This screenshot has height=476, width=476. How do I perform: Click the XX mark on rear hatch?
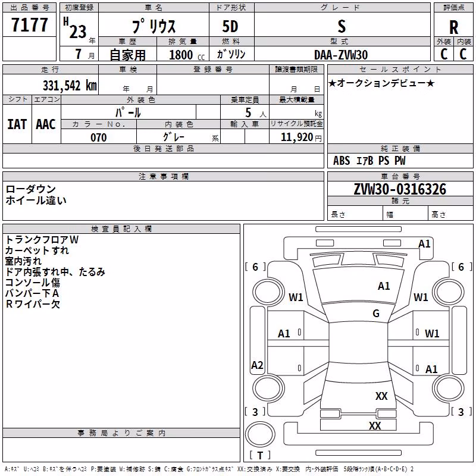381,396
